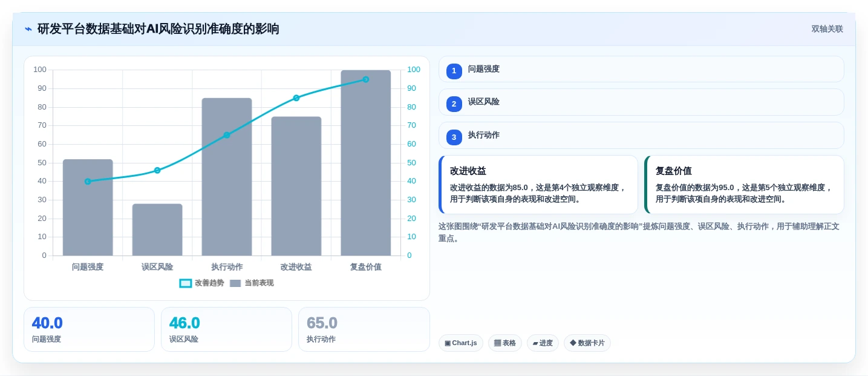The height and width of the screenshot is (376, 868).
Task: Toggle the 当前表现 legend swatch
Action: tap(235, 283)
